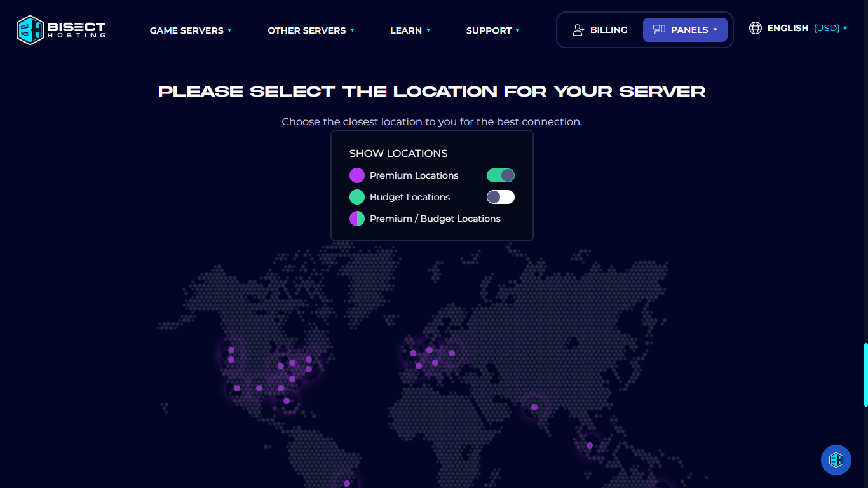Click the green Budget Locations legend dot
This screenshot has width=868, height=488.
(x=356, y=197)
